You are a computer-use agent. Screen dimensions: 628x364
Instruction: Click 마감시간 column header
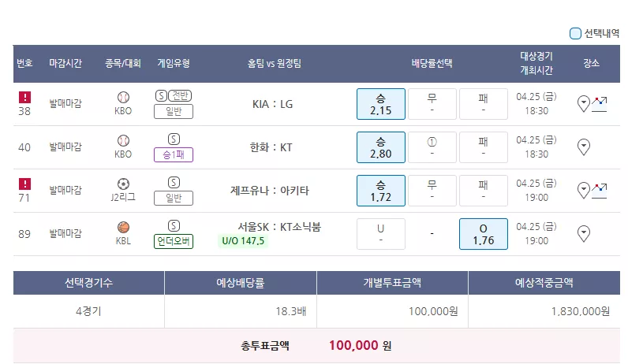click(x=65, y=63)
